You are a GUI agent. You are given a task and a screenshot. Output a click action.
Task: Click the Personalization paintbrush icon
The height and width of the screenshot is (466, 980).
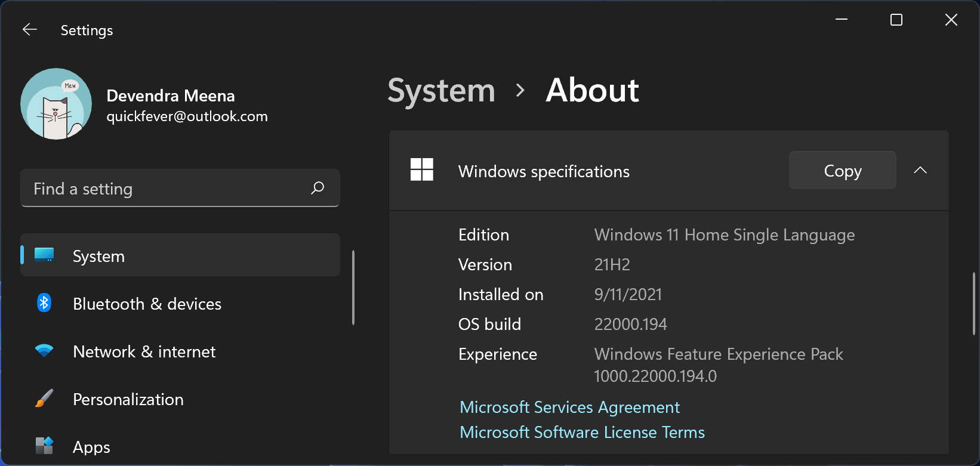point(44,399)
